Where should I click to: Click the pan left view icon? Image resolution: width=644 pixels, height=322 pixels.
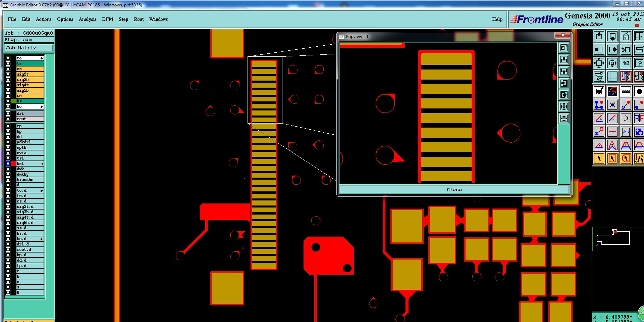599,50
